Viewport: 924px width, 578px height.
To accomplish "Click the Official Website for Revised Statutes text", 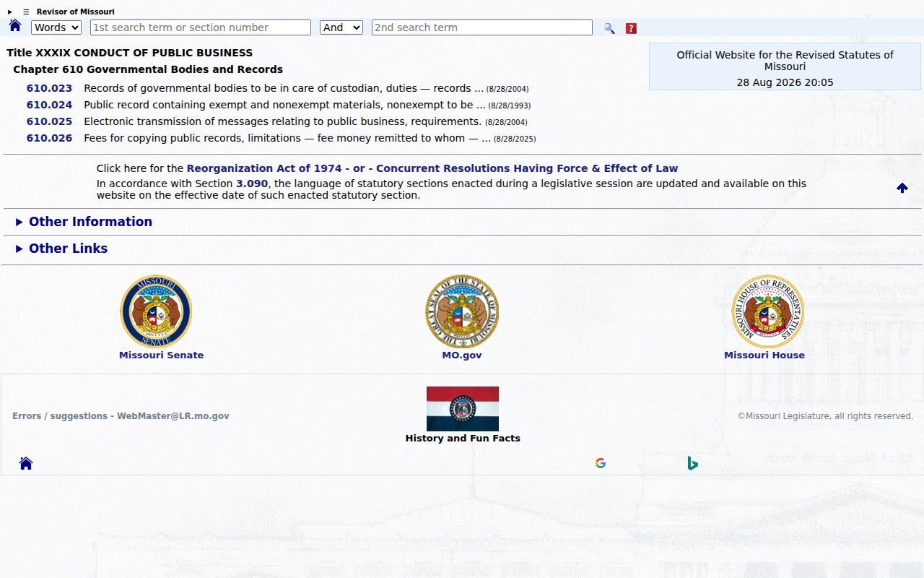I will [x=785, y=61].
